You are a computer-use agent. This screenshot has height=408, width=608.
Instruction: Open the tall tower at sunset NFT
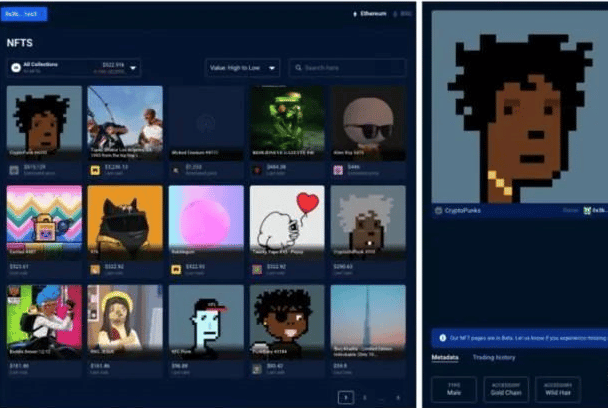pos(368,322)
